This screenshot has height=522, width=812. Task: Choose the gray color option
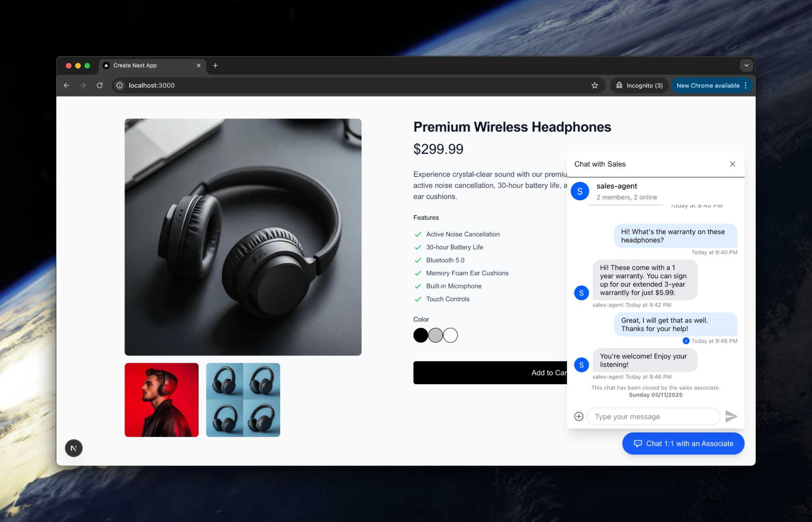435,335
